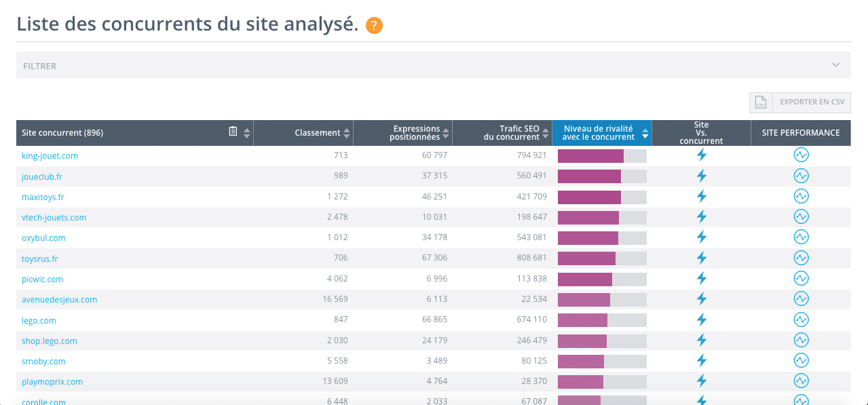This screenshot has height=405, width=868.
Task: Open site performance icon for toysrus.fr
Action: tap(801, 258)
